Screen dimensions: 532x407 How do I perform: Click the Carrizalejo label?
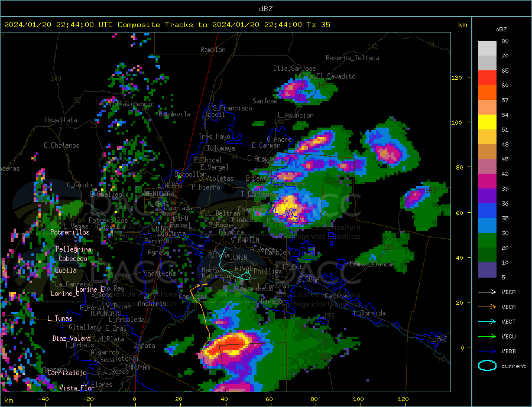coord(67,373)
